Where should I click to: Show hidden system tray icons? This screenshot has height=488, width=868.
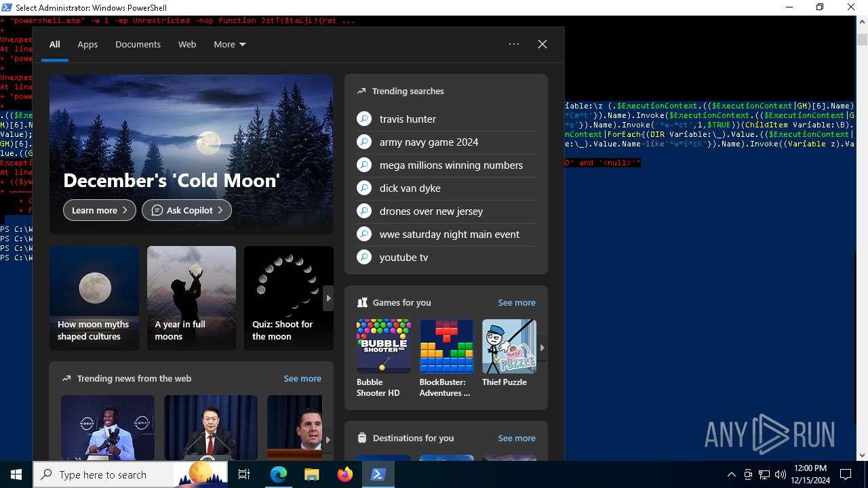coord(731,474)
